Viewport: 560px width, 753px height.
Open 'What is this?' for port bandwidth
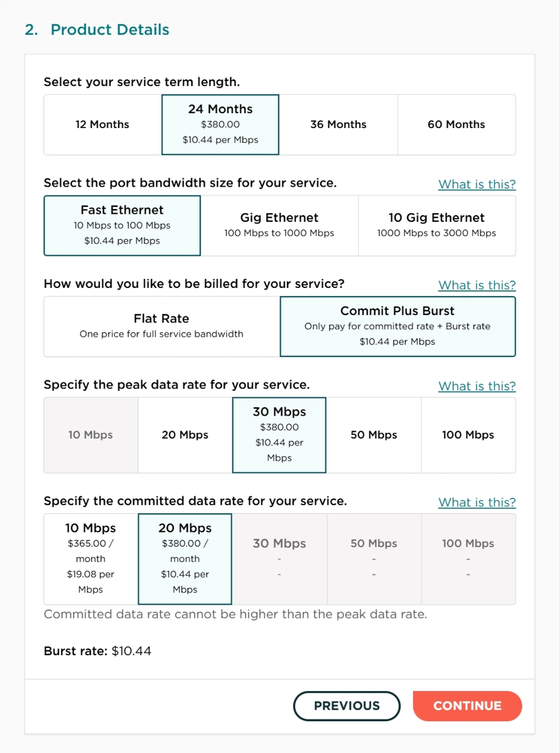[477, 184]
